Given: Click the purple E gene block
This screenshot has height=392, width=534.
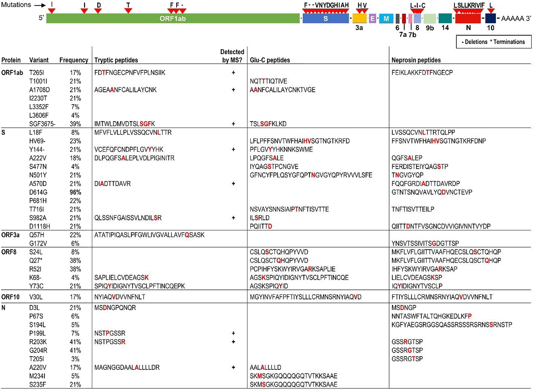Looking at the screenshot, I should [372, 19].
